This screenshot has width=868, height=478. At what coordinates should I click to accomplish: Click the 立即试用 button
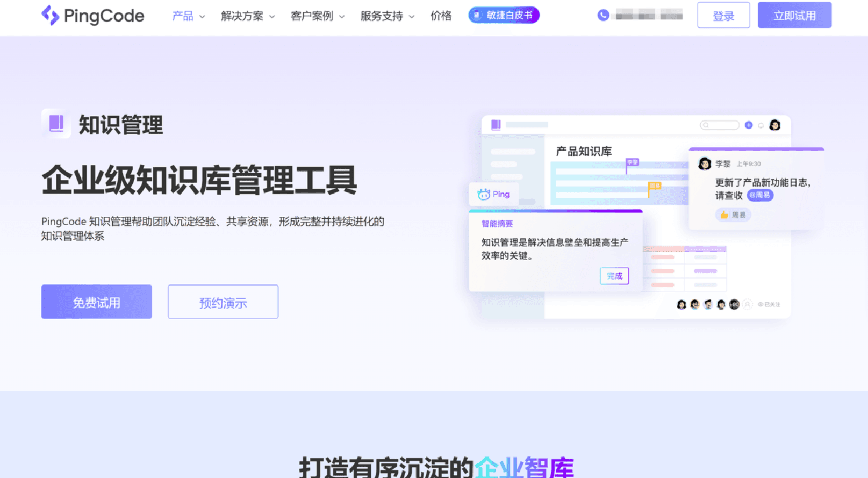tap(794, 16)
